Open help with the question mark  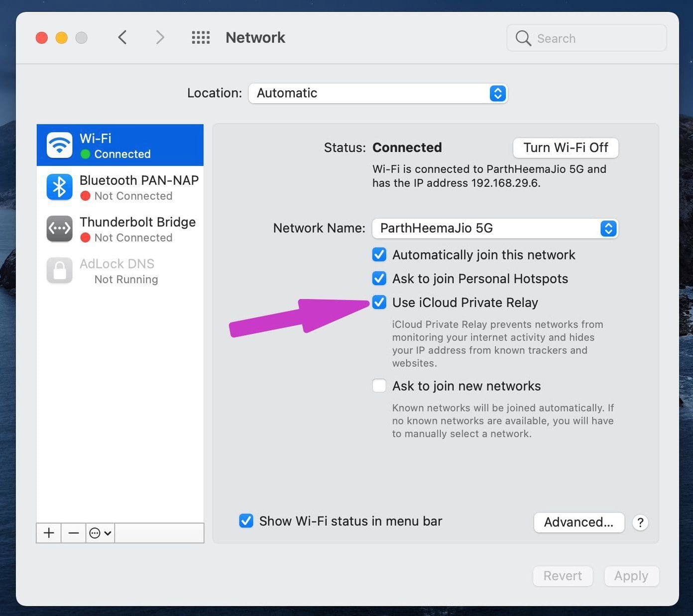(x=640, y=522)
